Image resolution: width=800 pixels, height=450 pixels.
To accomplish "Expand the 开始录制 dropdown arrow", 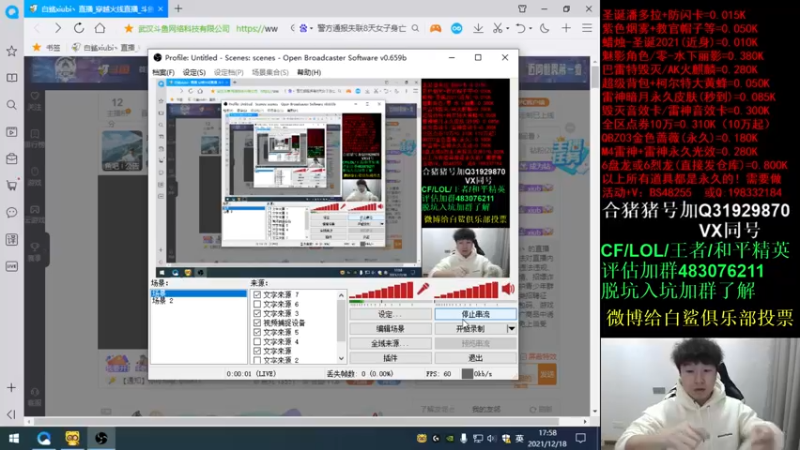I will [x=511, y=329].
